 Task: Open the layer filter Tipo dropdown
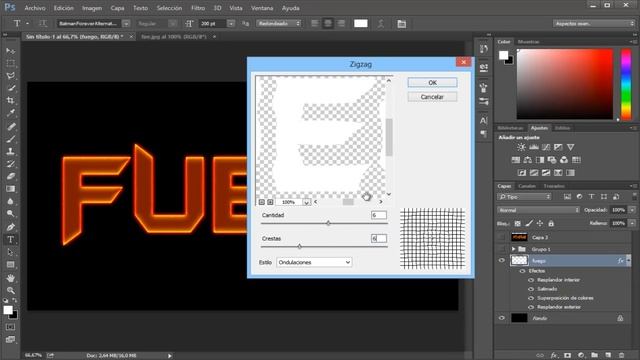524,197
